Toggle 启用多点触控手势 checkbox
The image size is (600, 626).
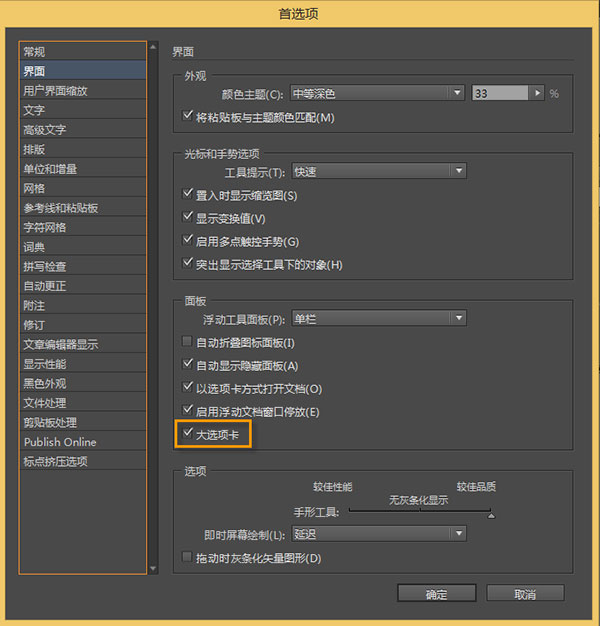pos(187,241)
